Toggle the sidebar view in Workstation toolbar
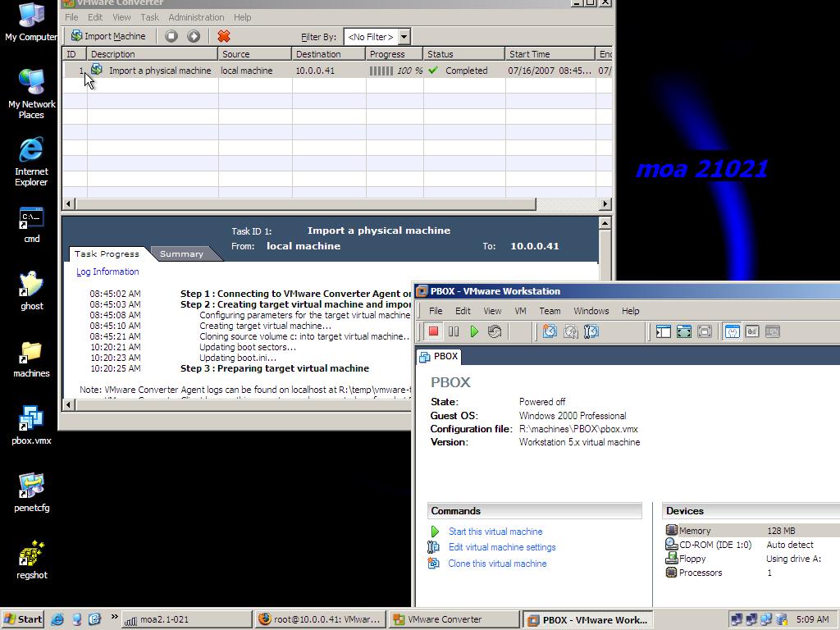 pos(663,331)
